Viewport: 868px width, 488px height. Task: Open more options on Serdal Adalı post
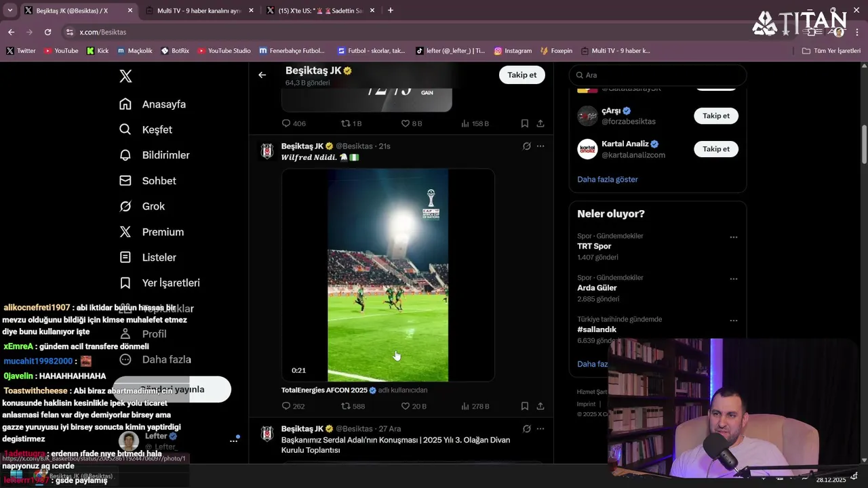540,428
